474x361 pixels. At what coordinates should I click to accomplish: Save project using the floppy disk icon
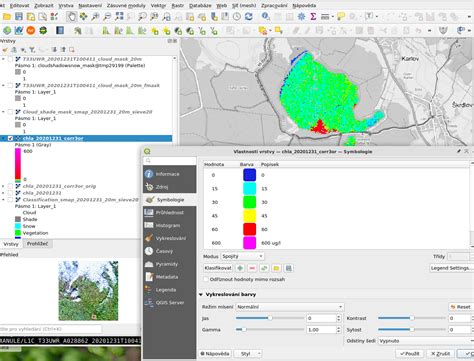[19, 17]
